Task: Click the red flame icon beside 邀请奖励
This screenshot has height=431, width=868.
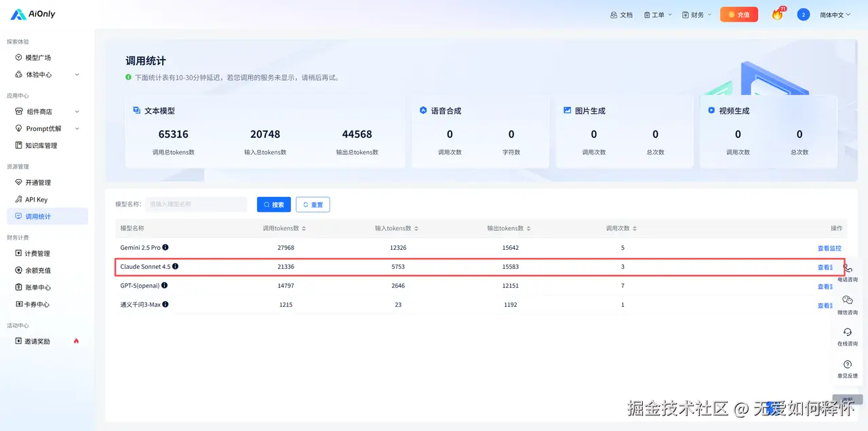Action: click(x=76, y=341)
